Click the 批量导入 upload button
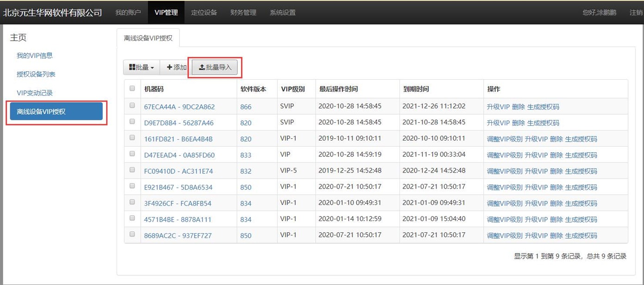The height and width of the screenshot is (285, 644). coord(215,68)
